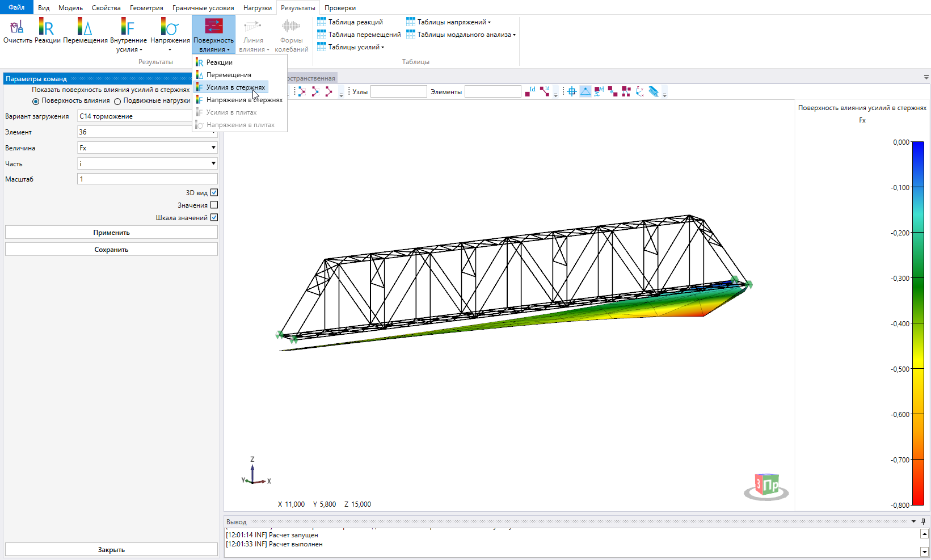Expand Таблицы модального анализа dropdown
Image resolution: width=931 pixels, height=560 pixels.
[461, 35]
